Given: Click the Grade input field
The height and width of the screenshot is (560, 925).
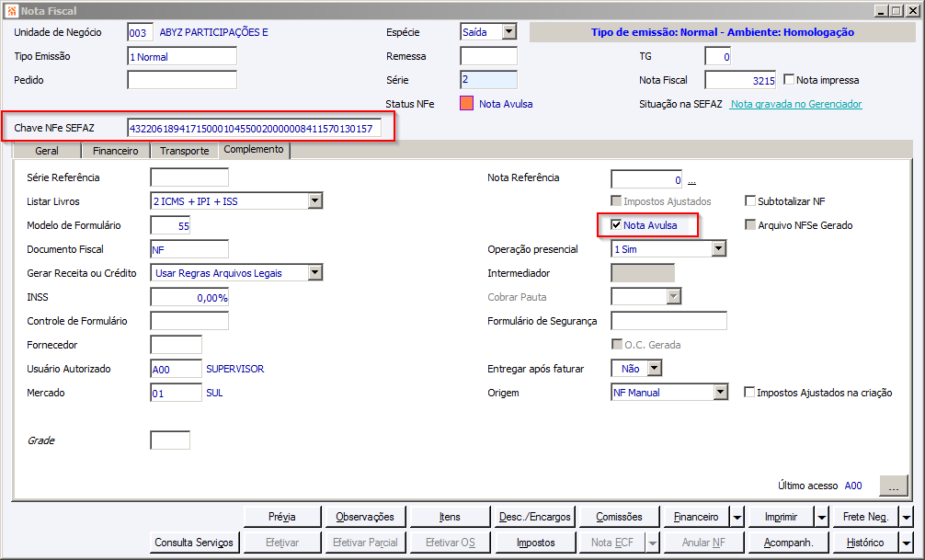Looking at the screenshot, I should [x=170, y=440].
